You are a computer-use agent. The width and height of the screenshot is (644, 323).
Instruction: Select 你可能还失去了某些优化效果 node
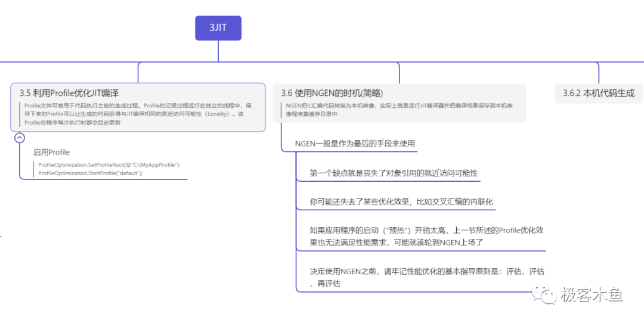tap(401, 201)
